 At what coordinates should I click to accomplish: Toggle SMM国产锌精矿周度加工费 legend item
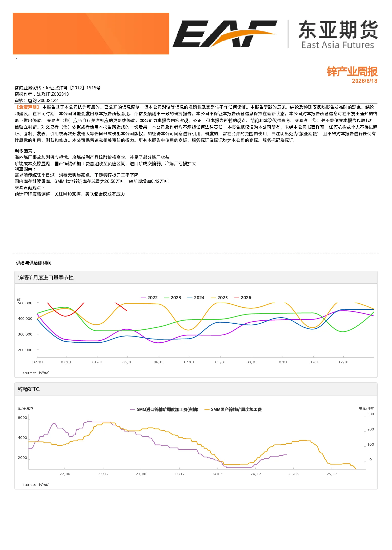point(233,409)
